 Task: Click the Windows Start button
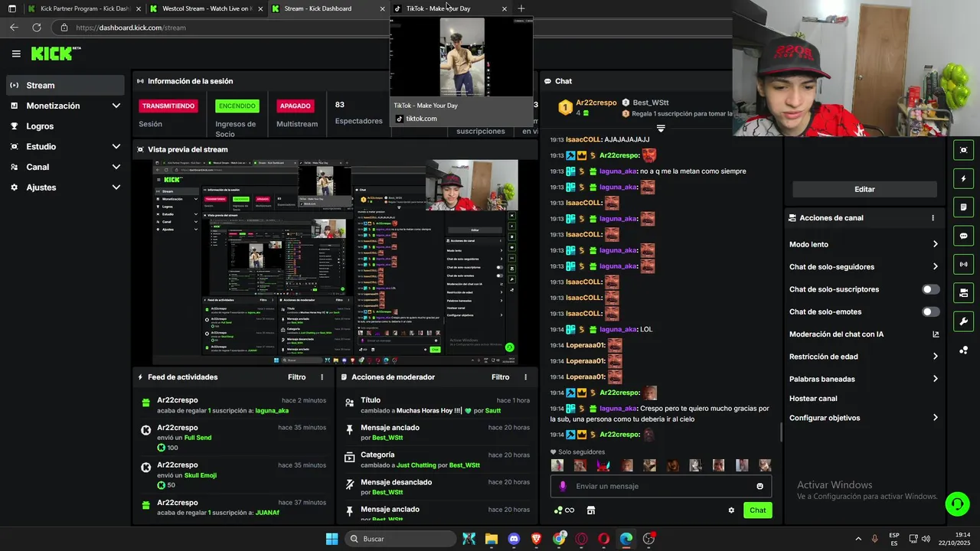coord(332,539)
